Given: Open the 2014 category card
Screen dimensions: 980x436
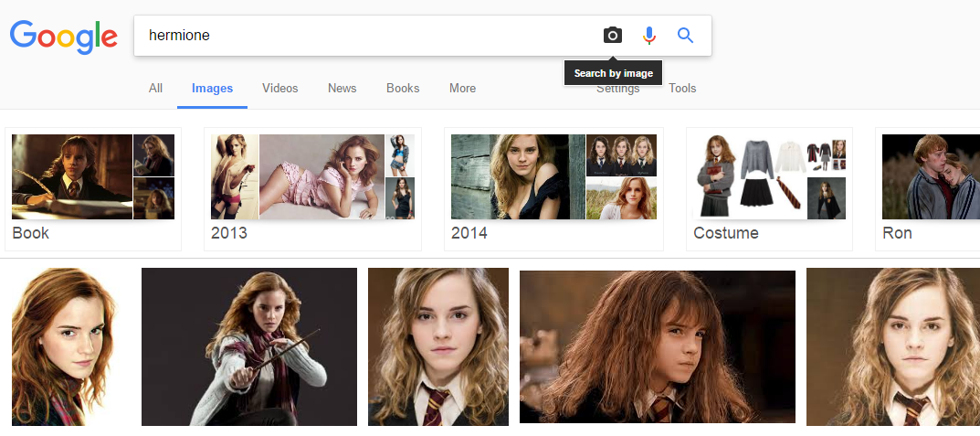Looking at the screenshot, I should 553,188.
